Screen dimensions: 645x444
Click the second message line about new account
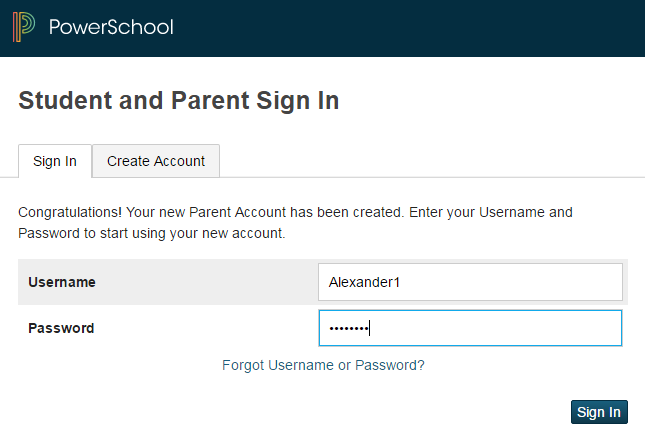pyautogui.click(x=151, y=233)
